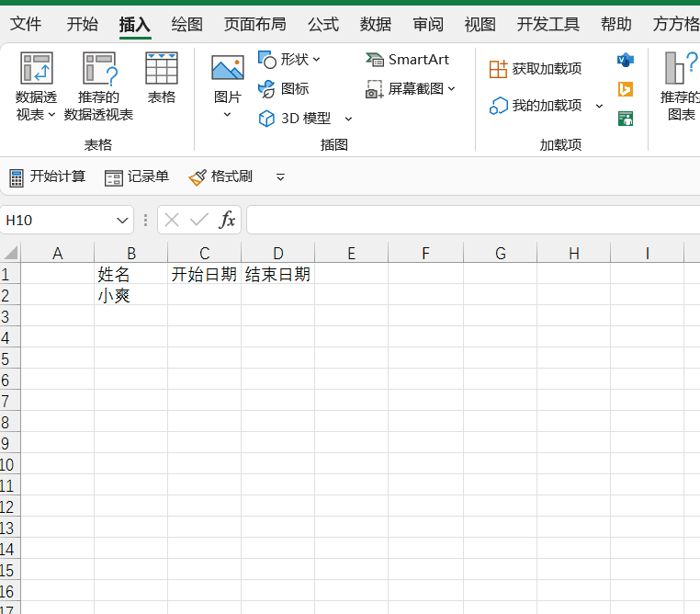Take a Screenshot (屏幕截图)
700x614 pixels.
click(x=411, y=89)
